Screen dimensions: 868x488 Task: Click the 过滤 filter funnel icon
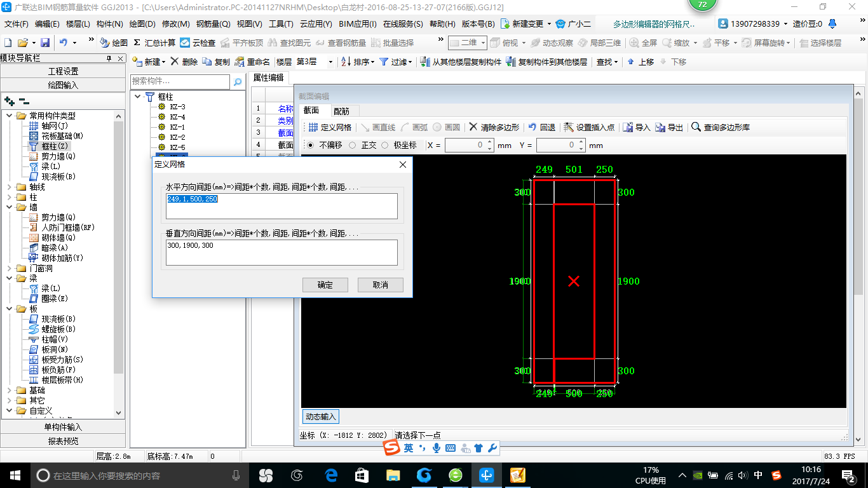(x=384, y=62)
